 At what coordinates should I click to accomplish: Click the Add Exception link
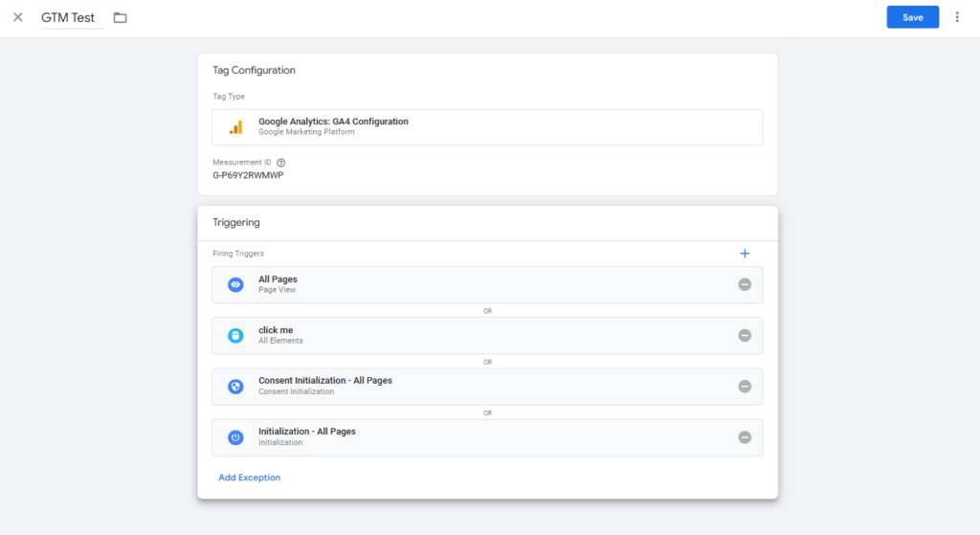pyautogui.click(x=249, y=478)
